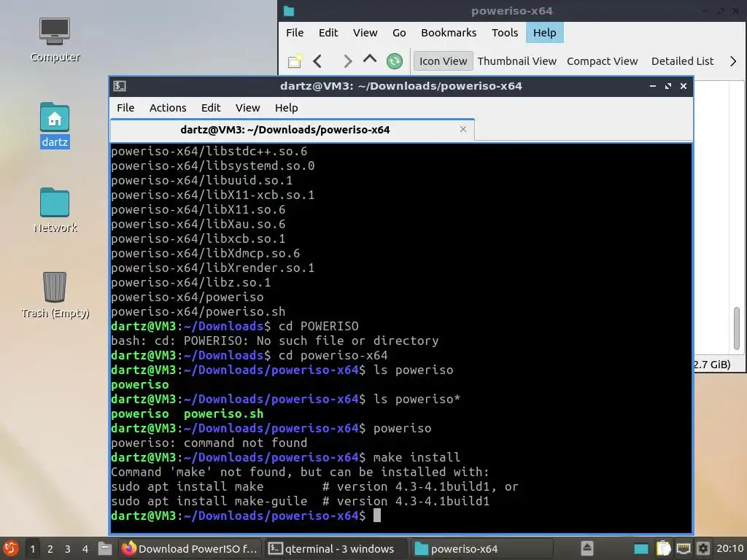The width and height of the screenshot is (747, 560).
Task: Open Edit menu in poweriso-x64 file manager
Action: coord(328,32)
